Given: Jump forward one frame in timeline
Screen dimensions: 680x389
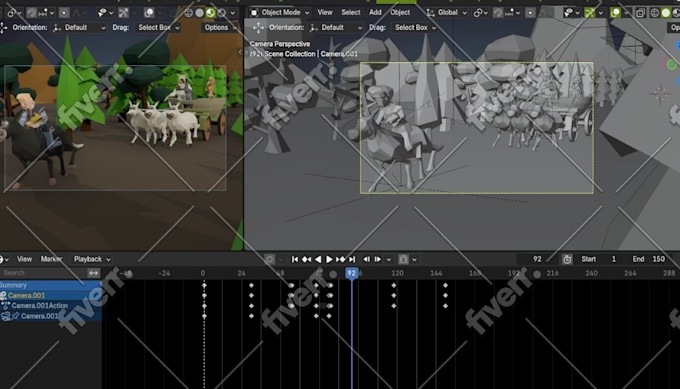Looking at the screenshot, I should coord(378,259).
